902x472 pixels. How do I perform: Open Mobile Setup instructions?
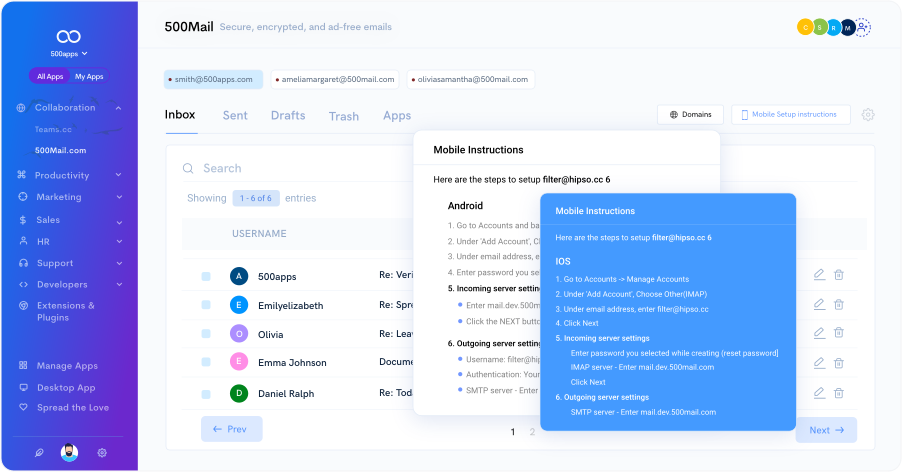[791, 114]
